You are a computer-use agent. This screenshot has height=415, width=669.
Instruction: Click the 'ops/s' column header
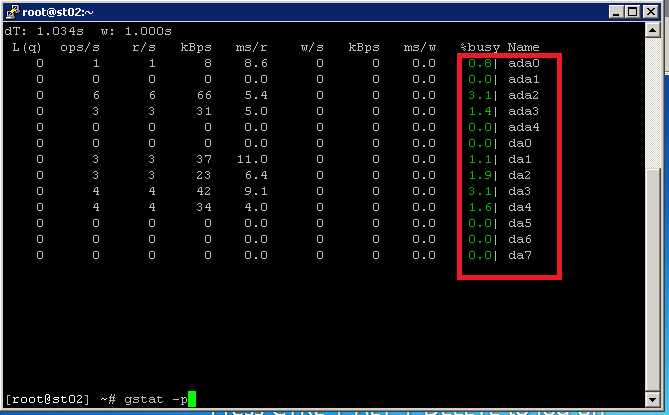coord(80,47)
